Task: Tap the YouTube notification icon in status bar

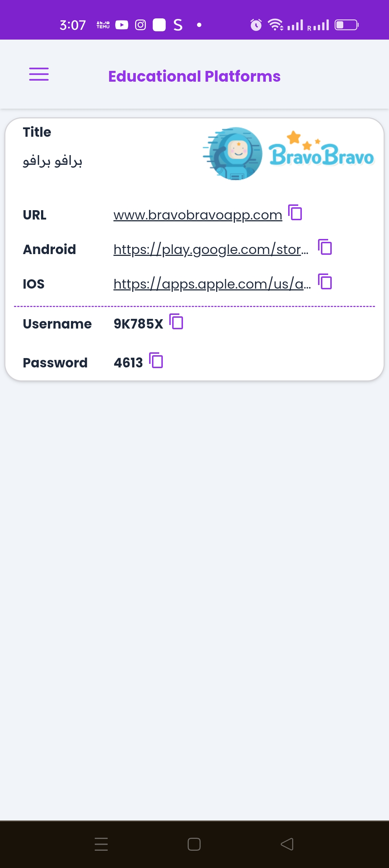Action: 122,25
